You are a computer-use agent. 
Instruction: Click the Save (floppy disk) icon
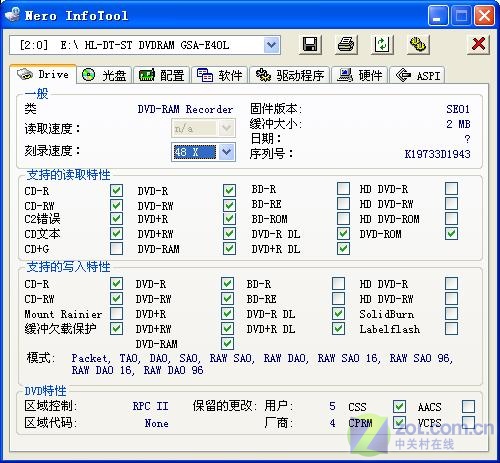coord(310,44)
